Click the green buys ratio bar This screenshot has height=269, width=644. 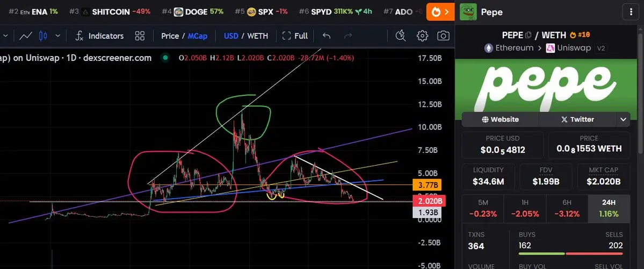pyautogui.click(x=541, y=253)
